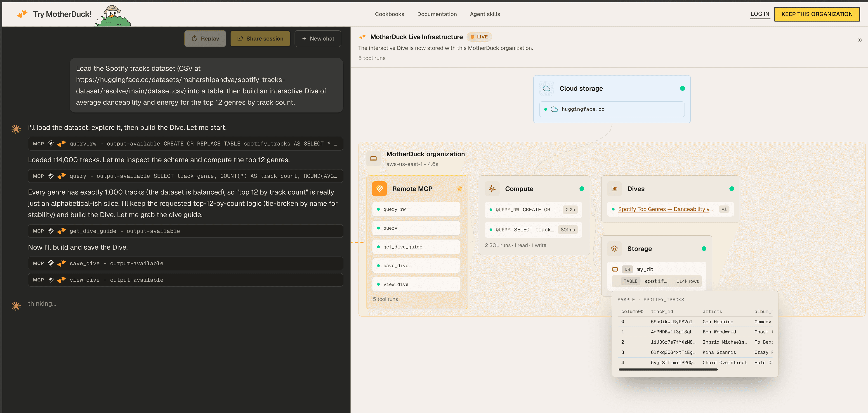Click the spotif… TABLE row in Storage
The width and height of the screenshot is (868, 413).
point(656,281)
